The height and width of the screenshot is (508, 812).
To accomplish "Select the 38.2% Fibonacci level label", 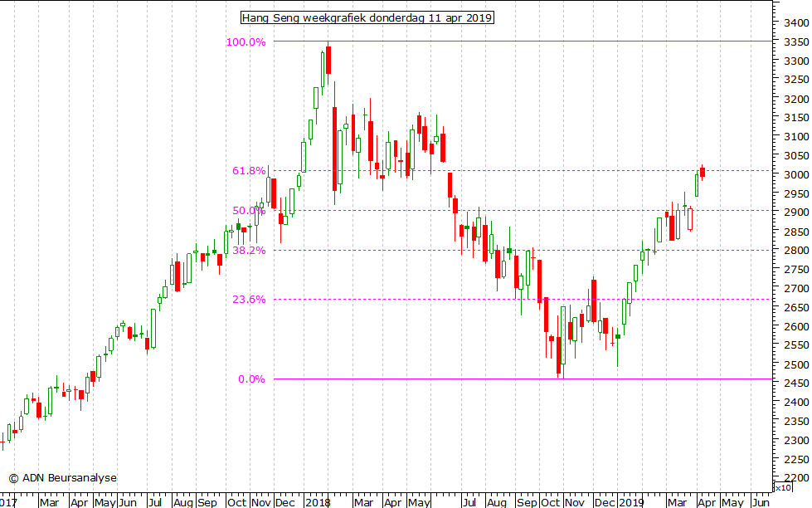I will [x=249, y=251].
